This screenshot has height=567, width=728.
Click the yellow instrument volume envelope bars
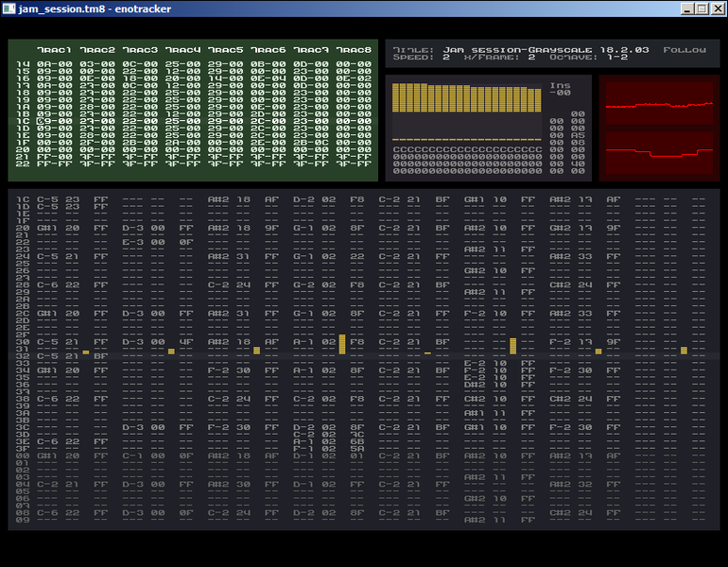(465, 99)
